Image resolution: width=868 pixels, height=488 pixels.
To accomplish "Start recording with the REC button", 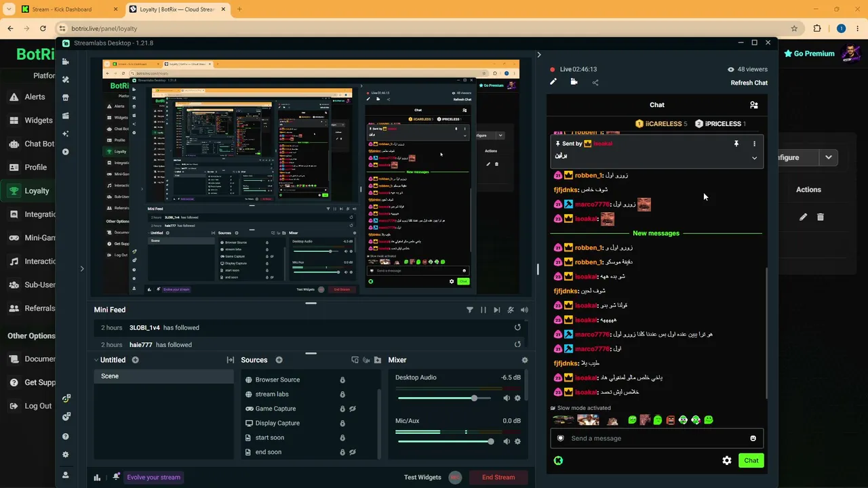I will coord(455,477).
